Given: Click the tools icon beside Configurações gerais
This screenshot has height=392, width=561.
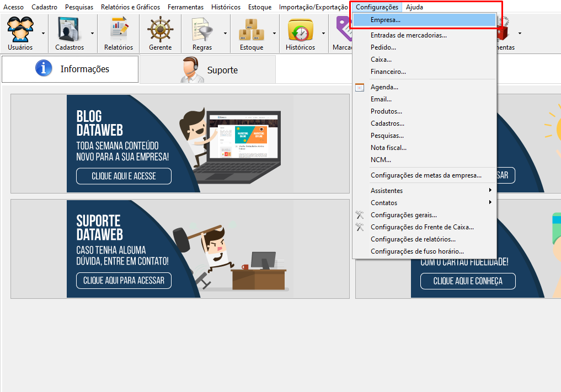Looking at the screenshot, I should click(x=360, y=215).
